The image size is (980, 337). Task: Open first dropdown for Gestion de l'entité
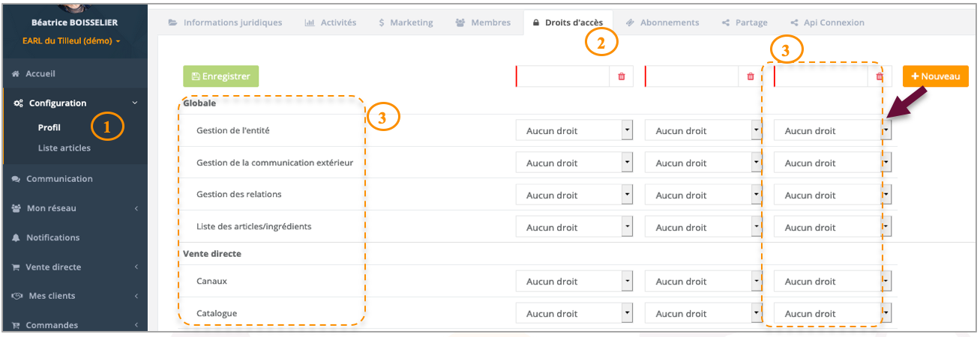[574, 131]
